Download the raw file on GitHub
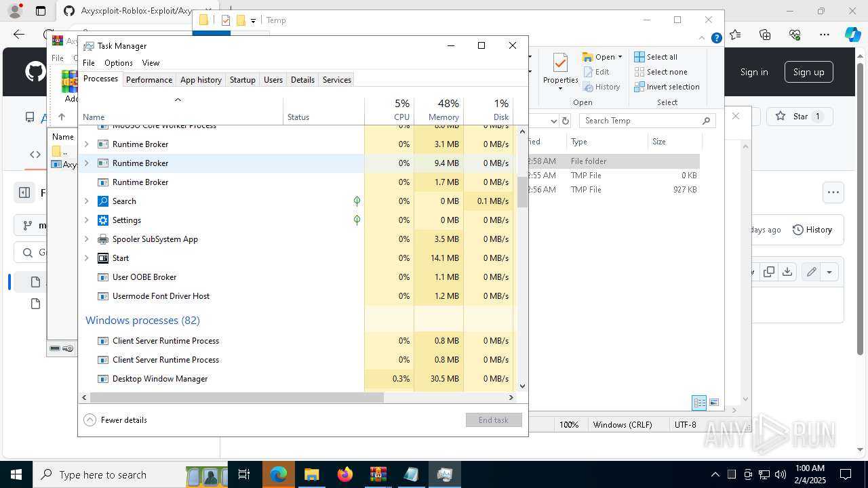 (x=787, y=272)
